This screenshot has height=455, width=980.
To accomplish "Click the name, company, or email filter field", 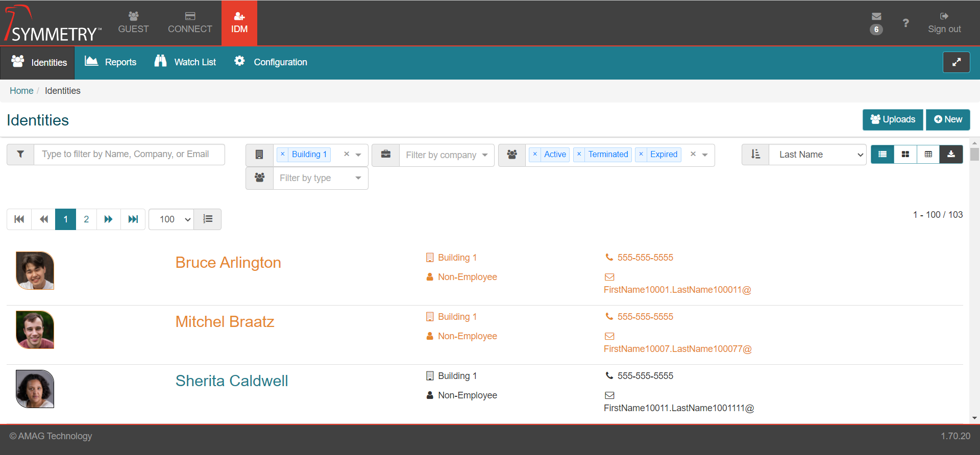I will (x=129, y=155).
